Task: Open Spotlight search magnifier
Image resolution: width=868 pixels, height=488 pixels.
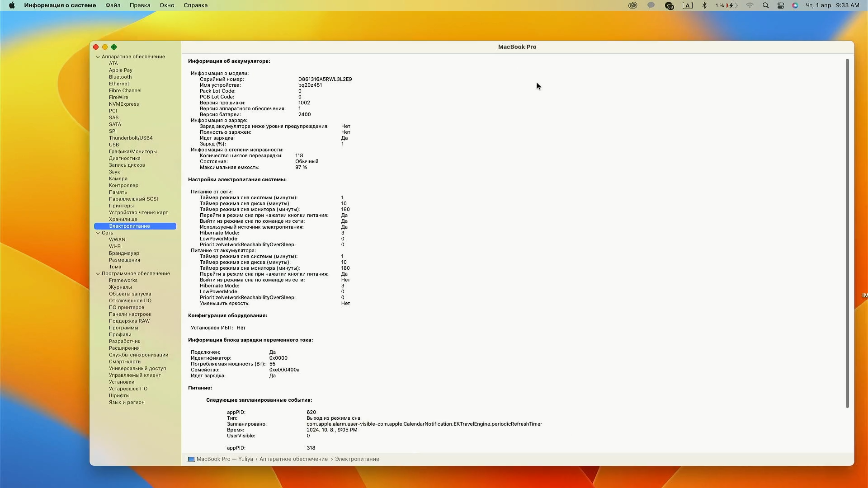Action: pos(765,5)
